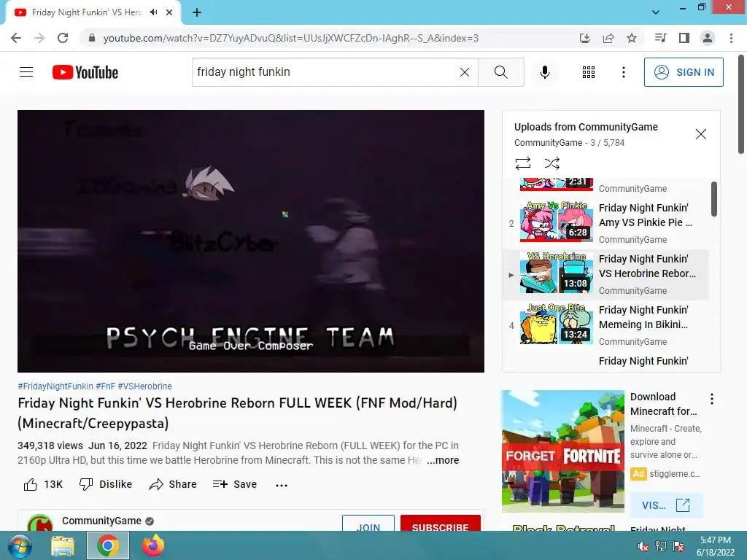Open the #FridayNightFunkin hashtag
747x560 pixels.
tap(55, 386)
